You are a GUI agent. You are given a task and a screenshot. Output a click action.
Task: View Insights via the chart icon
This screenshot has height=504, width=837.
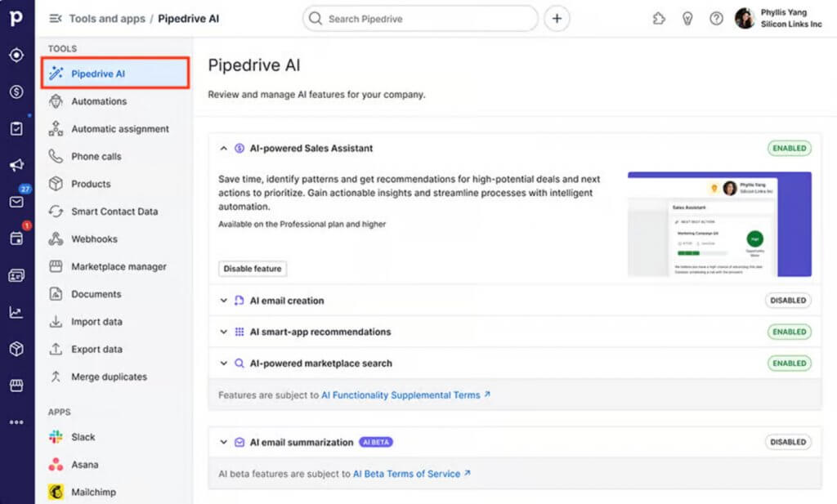16,312
